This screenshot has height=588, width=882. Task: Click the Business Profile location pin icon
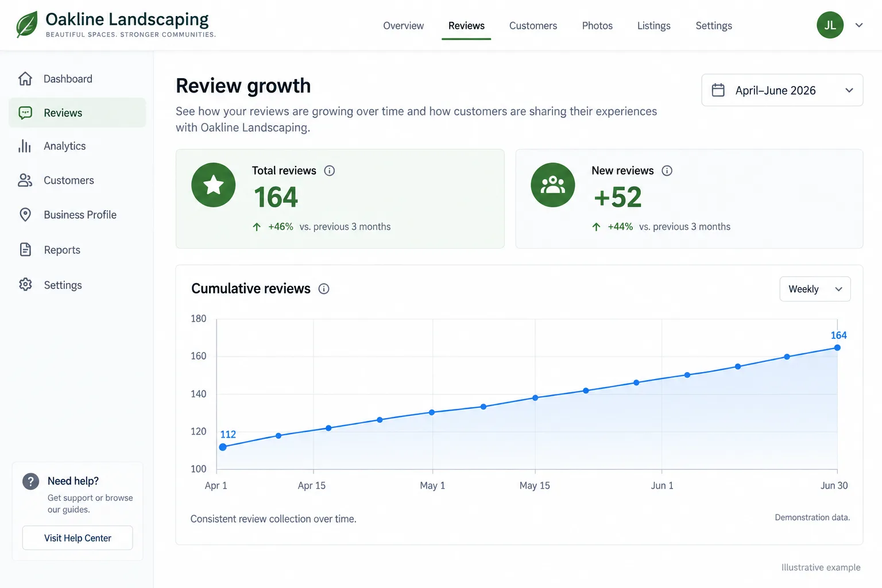pos(25,215)
